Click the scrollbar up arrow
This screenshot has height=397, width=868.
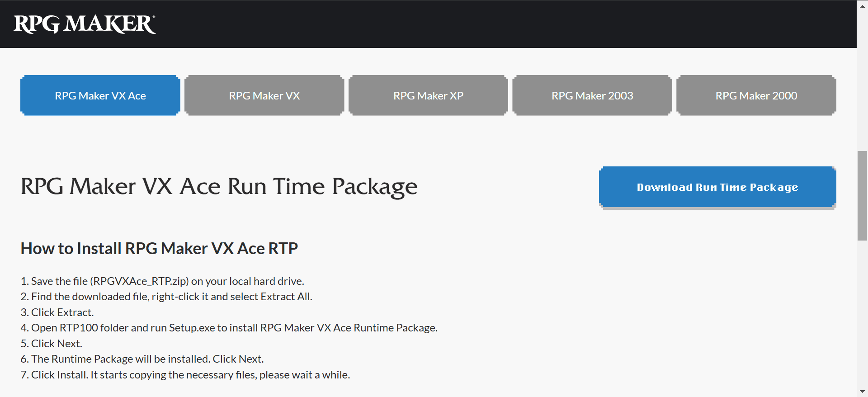point(863,5)
